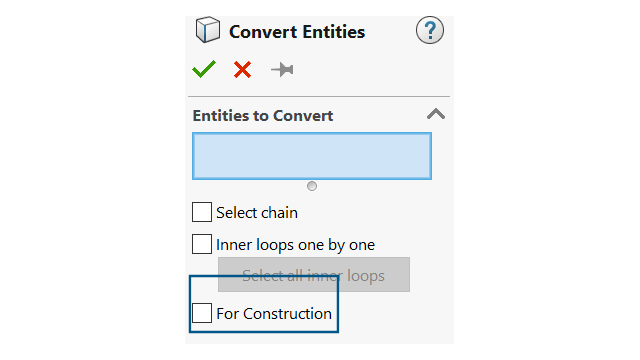Click the Convert Entities cube icon

point(208,30)
